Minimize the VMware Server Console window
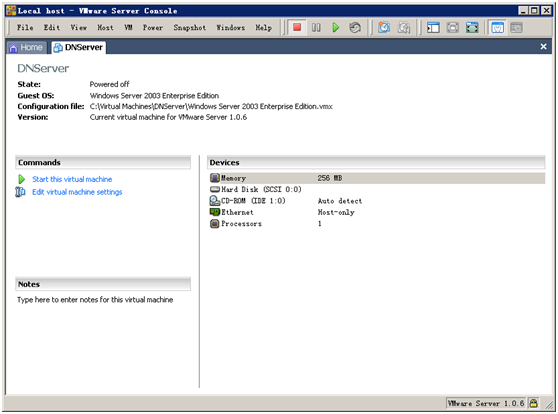 tap(523, 11)
